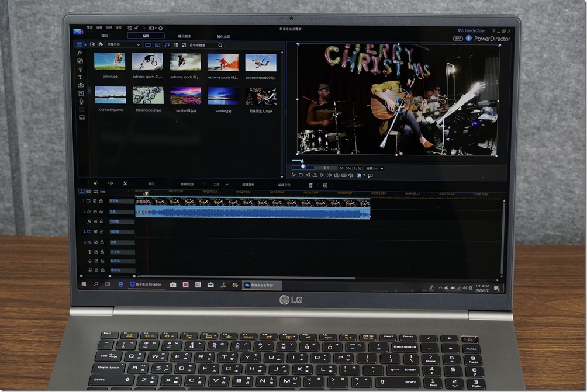
Task: Toggle the images filter in library
Action: pyautogui.click(x=158, y=45)
